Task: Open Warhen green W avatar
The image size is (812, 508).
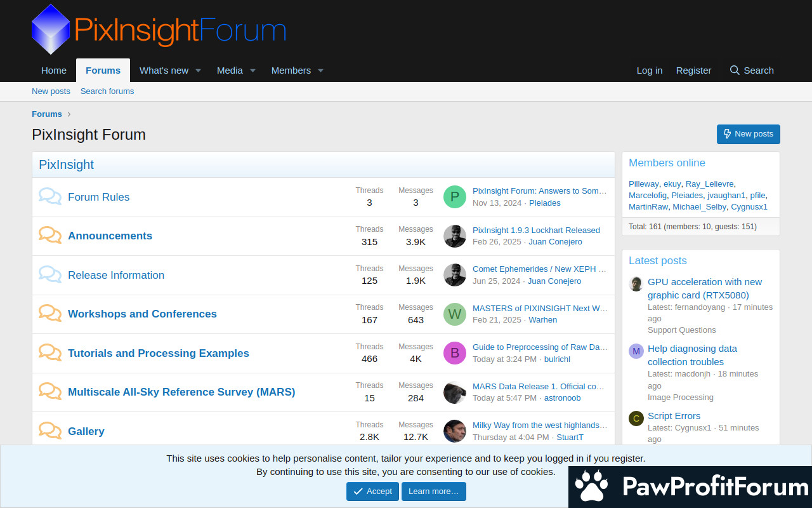Action: (x=455, y=314)
